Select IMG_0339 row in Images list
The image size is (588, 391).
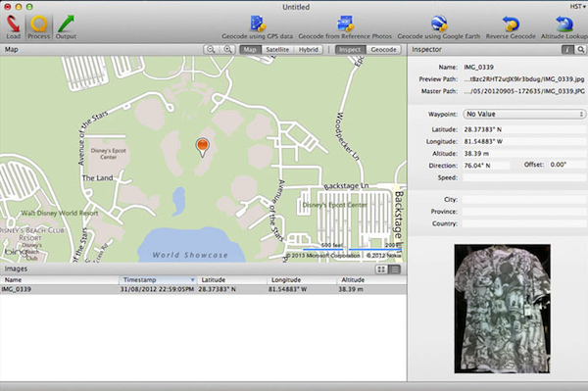[x=203, y=289]
